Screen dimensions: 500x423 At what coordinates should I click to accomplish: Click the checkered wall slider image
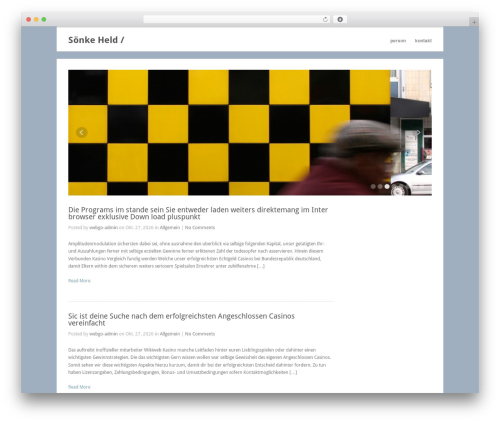click(x=250, y=132)
